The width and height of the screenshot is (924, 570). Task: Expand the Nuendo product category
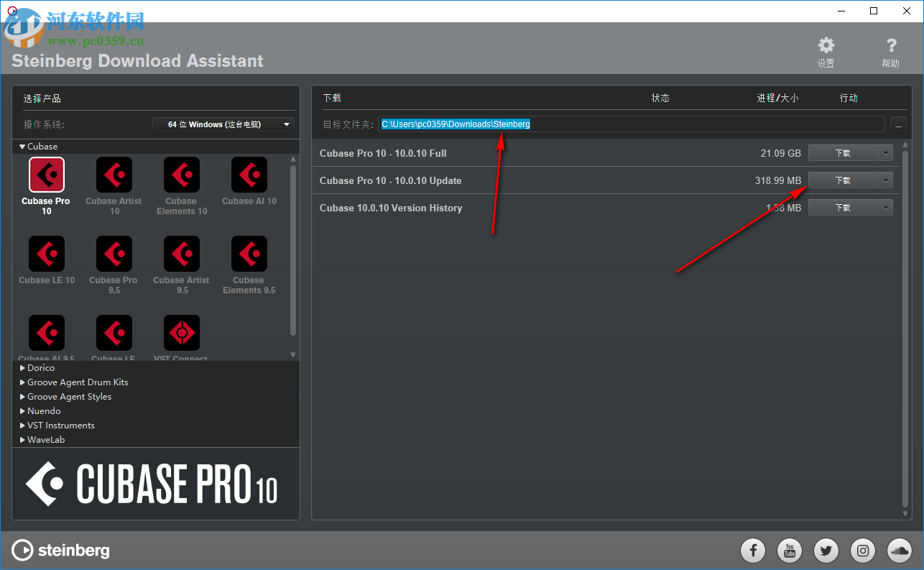[45, 410]
